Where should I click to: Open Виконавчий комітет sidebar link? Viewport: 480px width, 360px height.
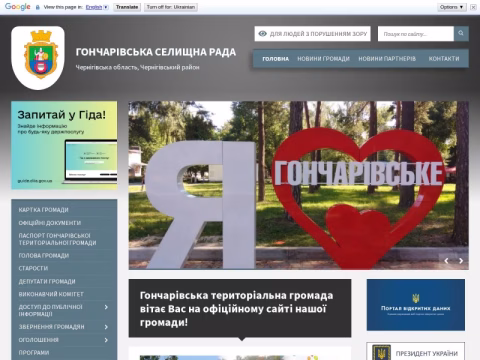click(51, 294)
